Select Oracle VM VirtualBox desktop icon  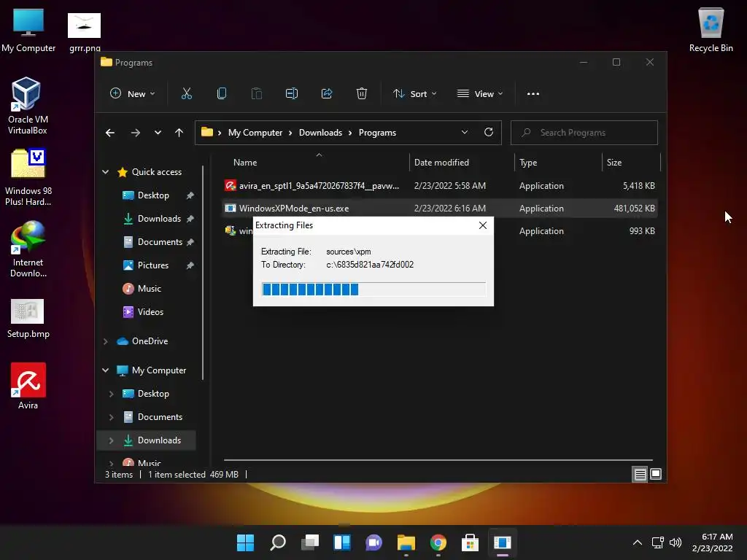coord(27,106)
